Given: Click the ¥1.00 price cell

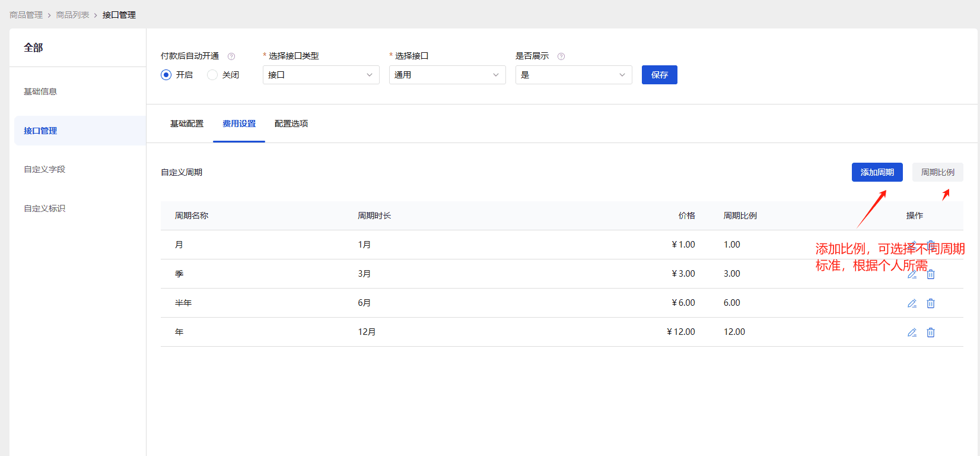Looking at the screenshot, I should point(683,245).
